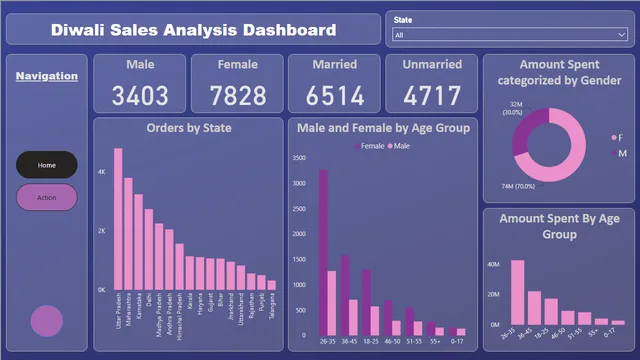640x360 pixels.
Task: Click the F legend item in donut chart
Action: [617, 138]
